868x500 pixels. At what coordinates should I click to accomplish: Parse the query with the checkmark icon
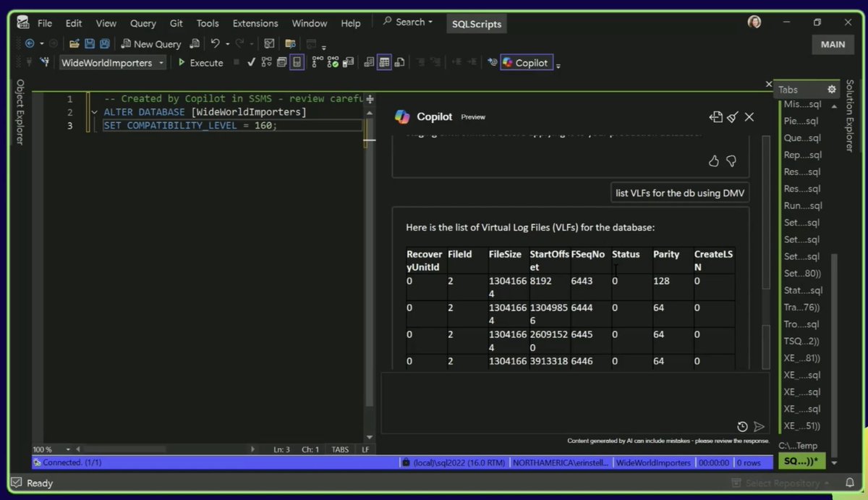tap(251, 62)
